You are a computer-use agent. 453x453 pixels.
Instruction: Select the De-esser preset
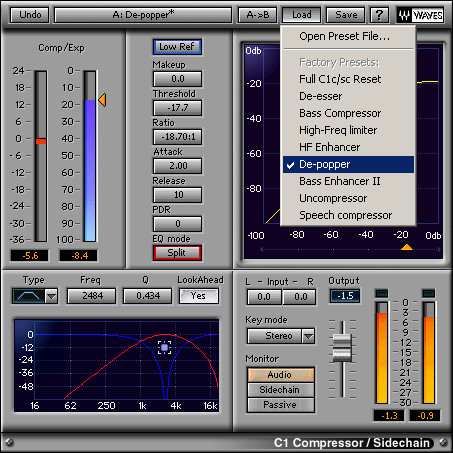[x=348, y=96]
